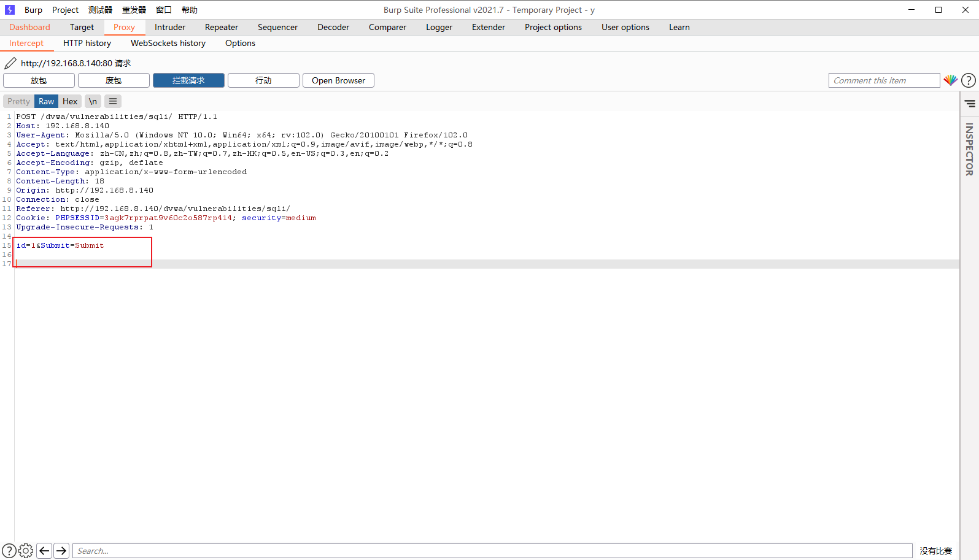This screenshot has height=560, width=979.
Task: Click the Accept-Encoding header line
Action: tap(90, 163)
